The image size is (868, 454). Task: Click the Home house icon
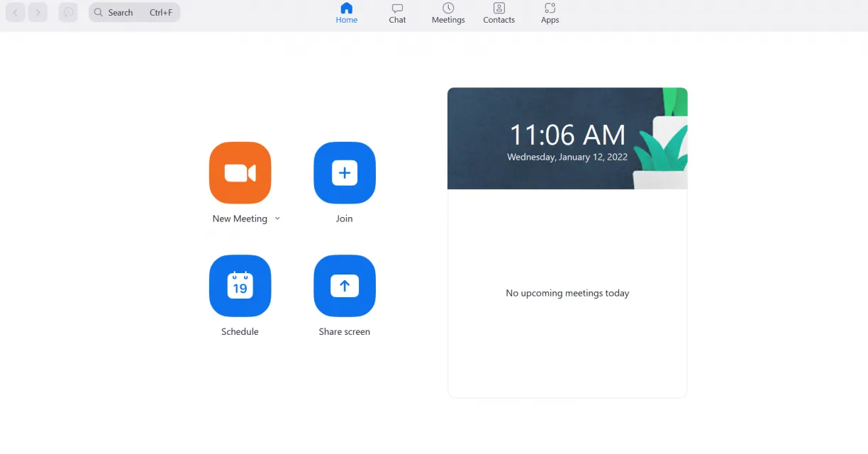347,9
